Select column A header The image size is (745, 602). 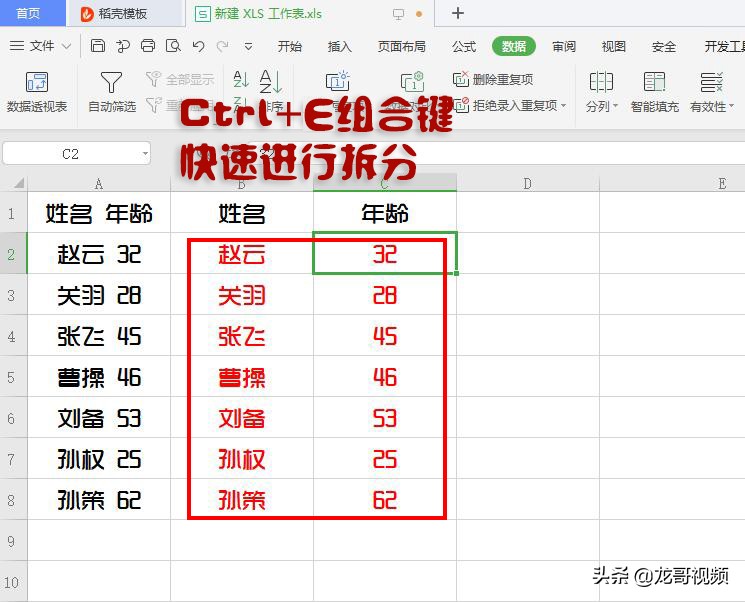99,184
